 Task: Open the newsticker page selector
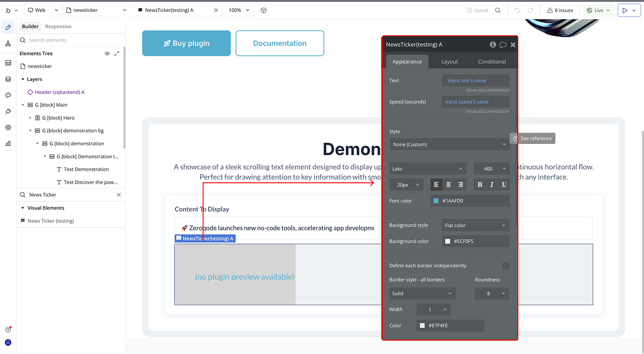pos(97,10)
